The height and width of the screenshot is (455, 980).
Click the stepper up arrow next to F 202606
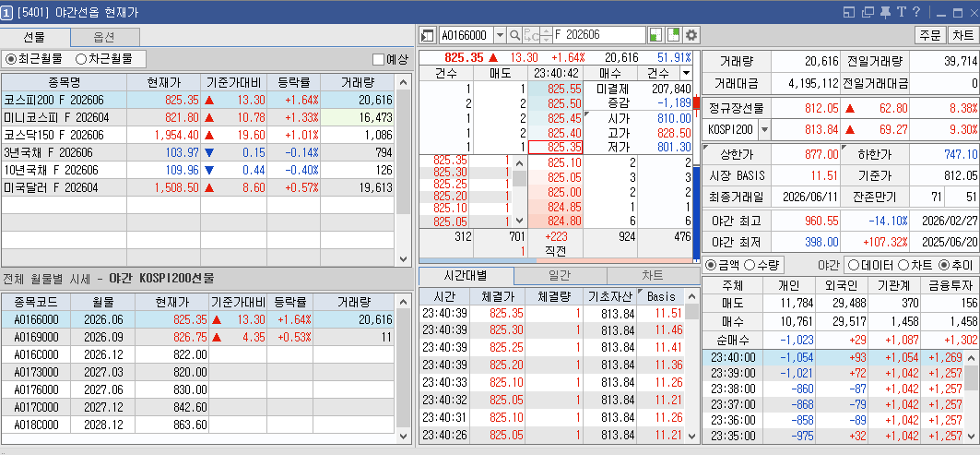(547, 31)
